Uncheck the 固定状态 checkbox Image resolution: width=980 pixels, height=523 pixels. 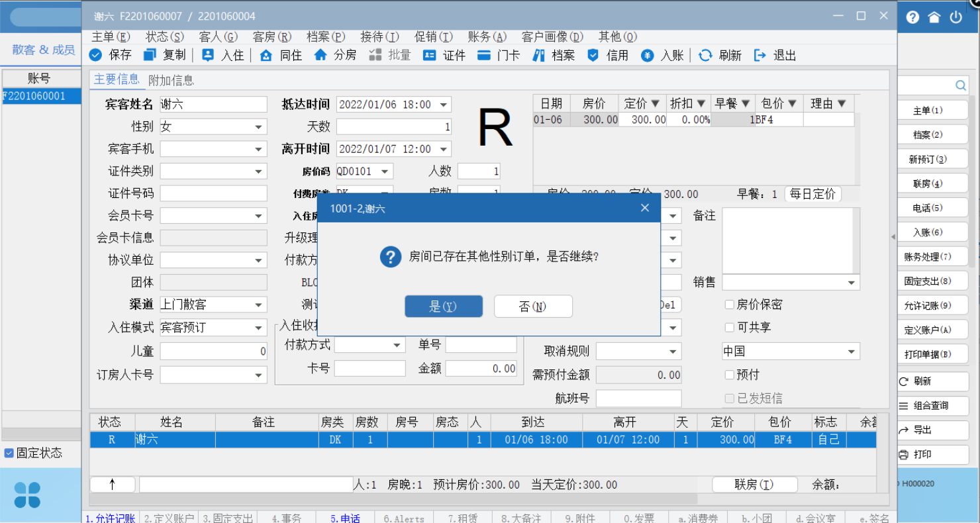click(9, 453)
